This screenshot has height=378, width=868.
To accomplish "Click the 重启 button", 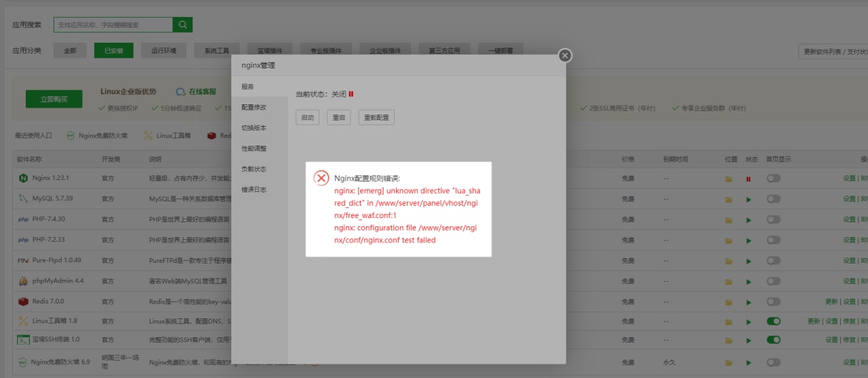I will point(338,117).
